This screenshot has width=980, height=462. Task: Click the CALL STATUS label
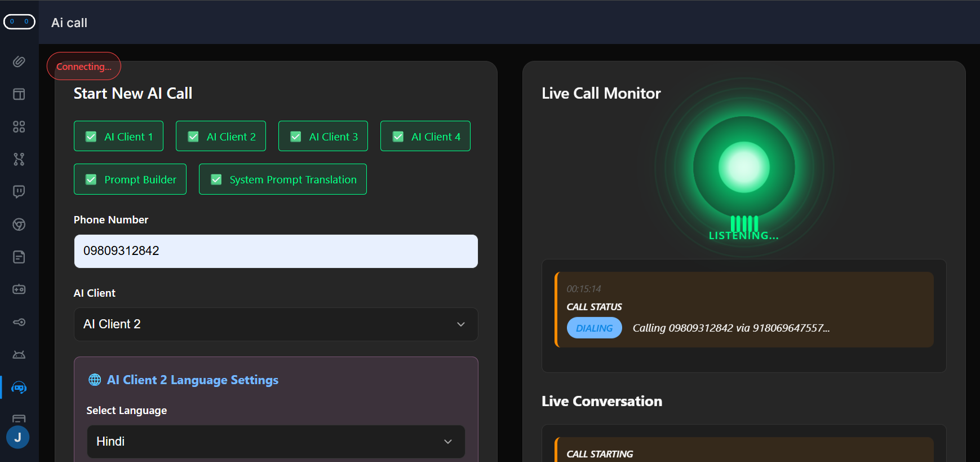(x=595, y=307)
